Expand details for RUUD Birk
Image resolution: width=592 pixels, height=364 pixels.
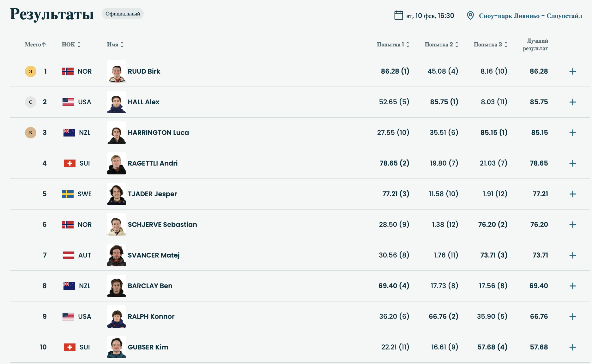pos(572,71)
